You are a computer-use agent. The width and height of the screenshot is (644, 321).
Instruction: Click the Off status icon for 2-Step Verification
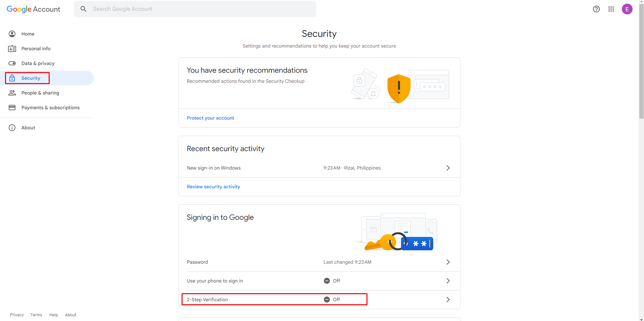(x=327, y=300)
